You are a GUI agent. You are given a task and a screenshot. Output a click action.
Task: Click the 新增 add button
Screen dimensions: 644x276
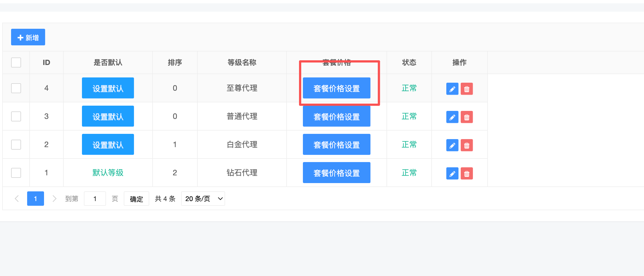click(x=28, y=37)
